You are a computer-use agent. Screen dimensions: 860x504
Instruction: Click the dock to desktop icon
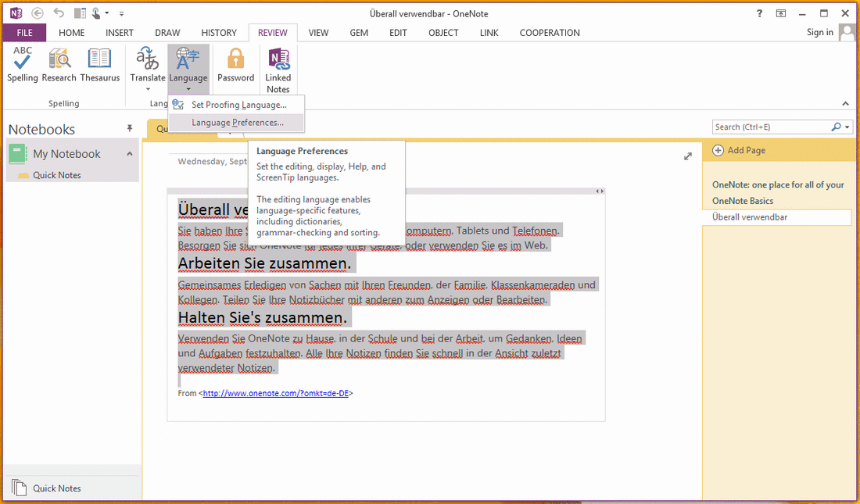(80, 13)
